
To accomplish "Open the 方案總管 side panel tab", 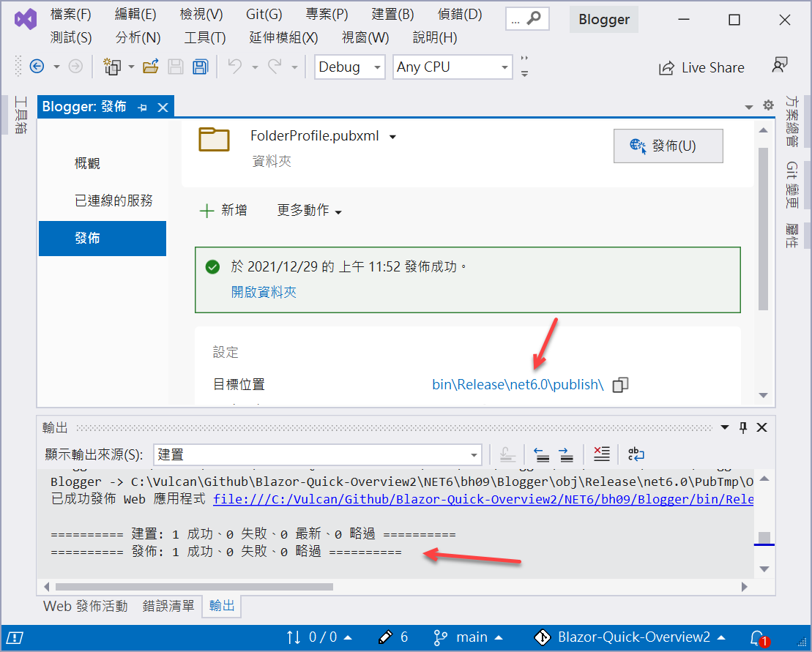I will (791, 121).
